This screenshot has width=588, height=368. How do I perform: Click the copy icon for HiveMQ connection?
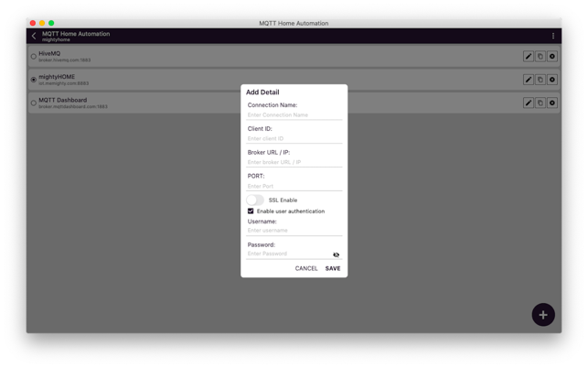pos(540,57)
